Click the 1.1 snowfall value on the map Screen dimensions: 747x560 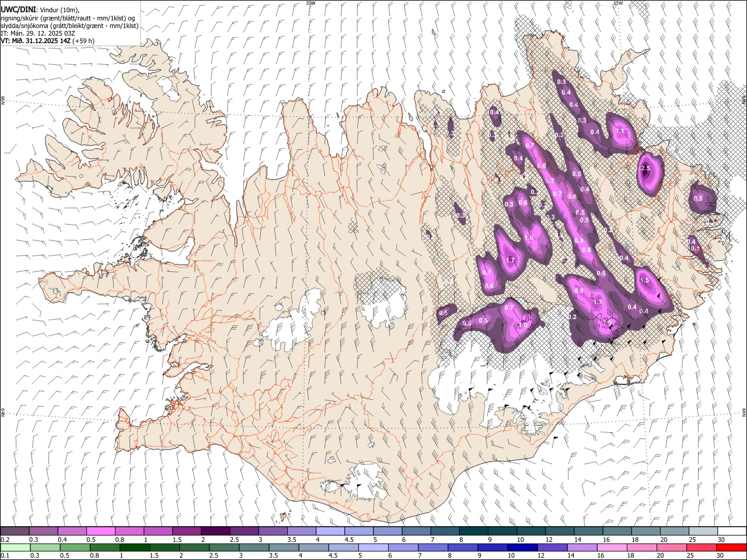coord(620,131)
